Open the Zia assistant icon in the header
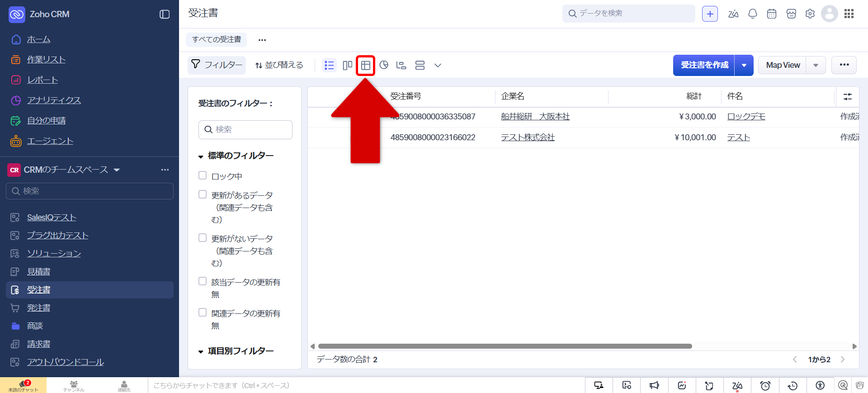868x393 pixels. pyautogui.click(x=733, y=14)
